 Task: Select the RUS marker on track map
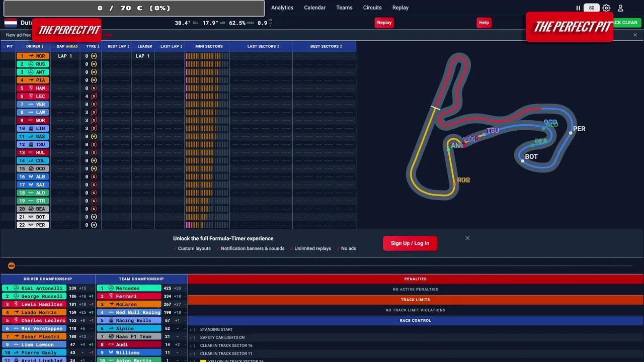(x=463, y=180)
